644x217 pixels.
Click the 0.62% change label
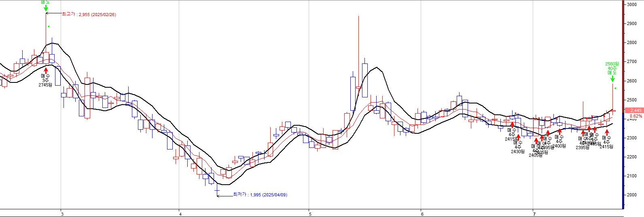[x=636, y=116]
